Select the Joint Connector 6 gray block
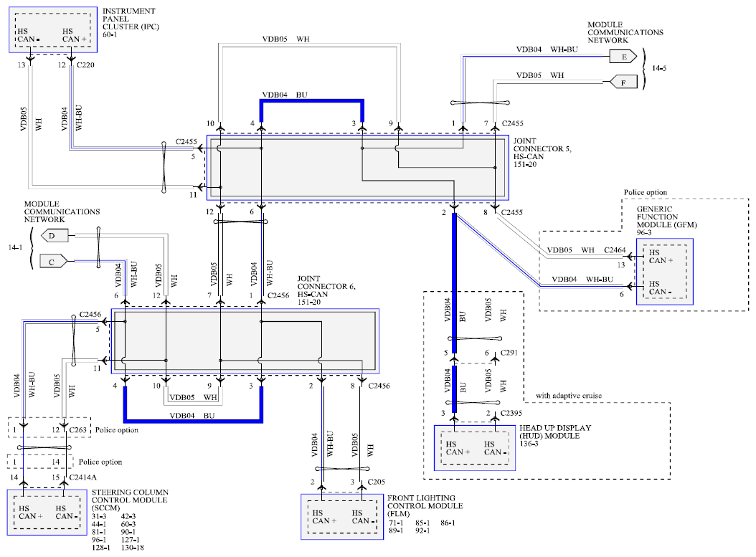This screenshot has width=756, height=557. pyautogui.click(x=244, y=341)
